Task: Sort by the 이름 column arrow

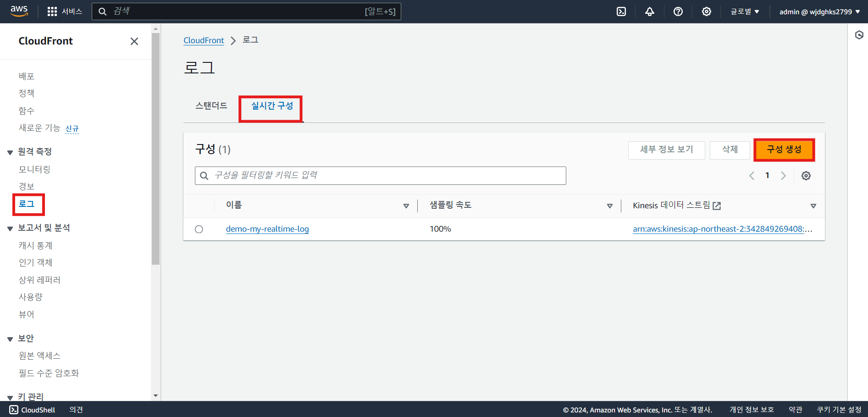Action: point(406,206)
